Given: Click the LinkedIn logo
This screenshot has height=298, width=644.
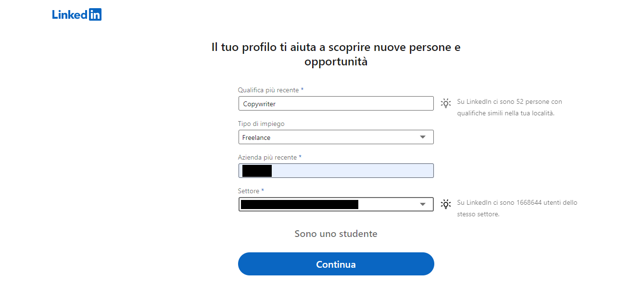Looking at the screenshot, I should pos(76,14).
